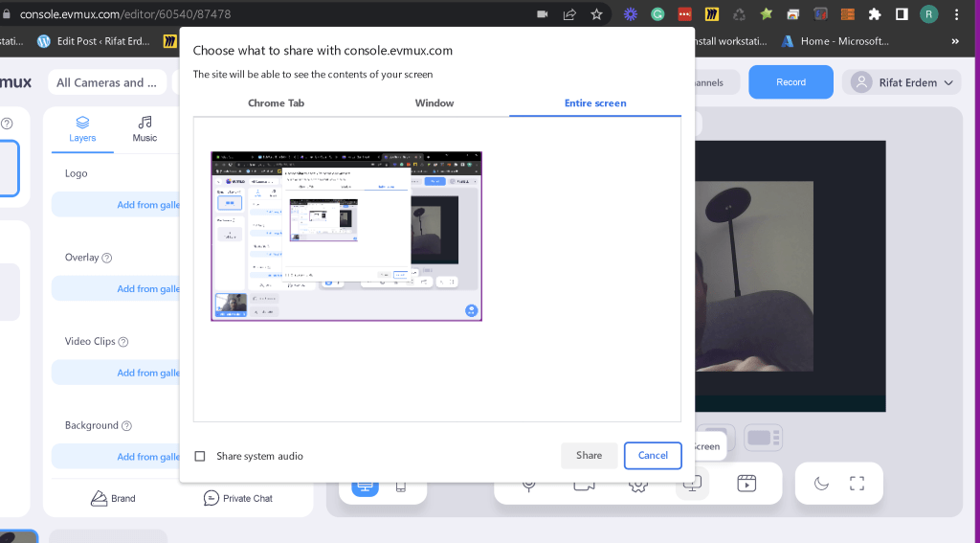Click the camera indicator icon in address bar
The image size is (980, 543).
[542, 13]
